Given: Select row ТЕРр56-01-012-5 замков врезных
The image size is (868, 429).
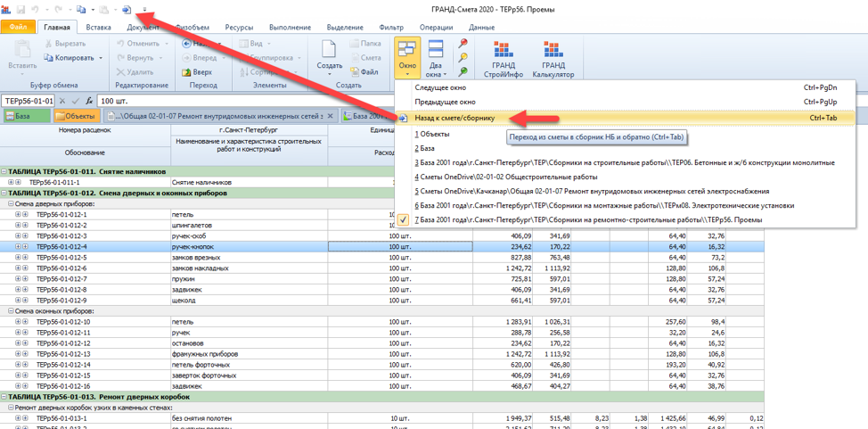Looking at the screenshot, I should 382,257.
